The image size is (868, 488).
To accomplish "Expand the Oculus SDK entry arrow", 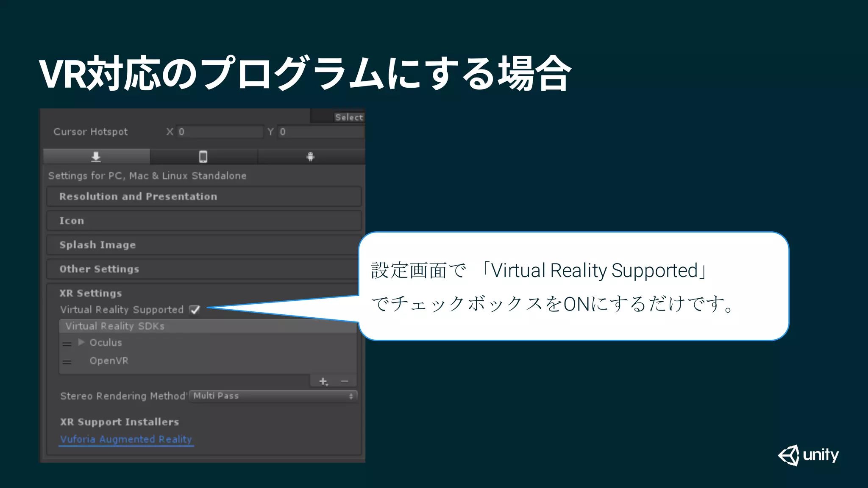I will tap(81, 342).
